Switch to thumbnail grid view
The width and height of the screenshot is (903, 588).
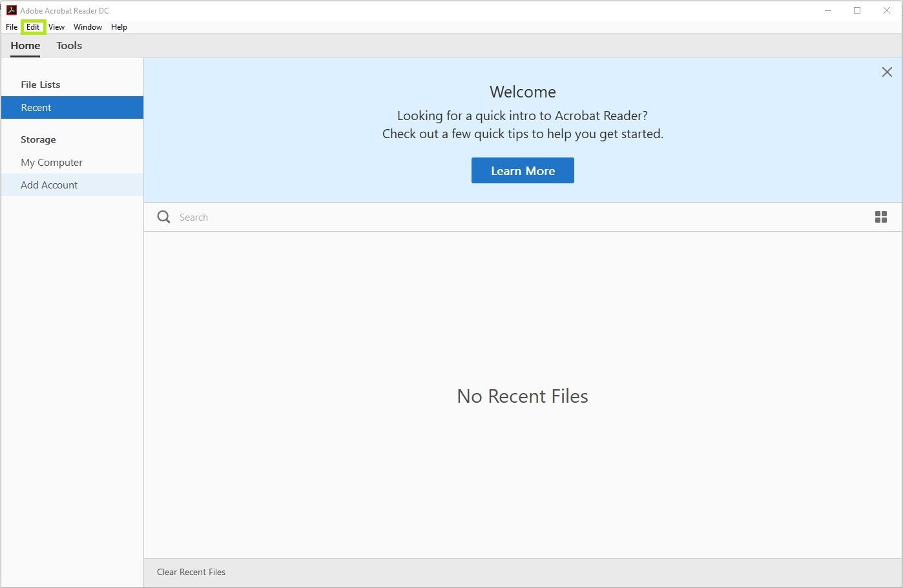tap(880, 217)
